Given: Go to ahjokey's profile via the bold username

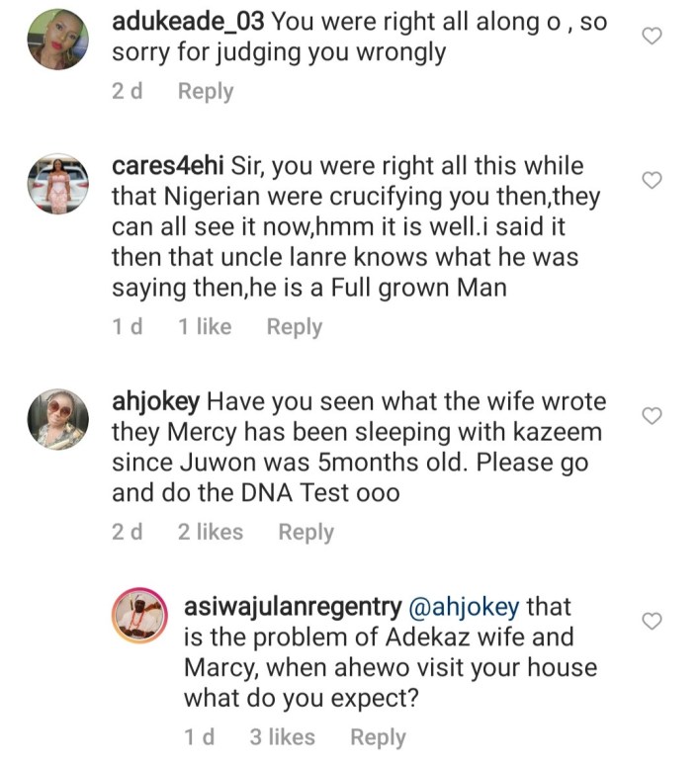Looking at the screenshot, I should [155, 402].
